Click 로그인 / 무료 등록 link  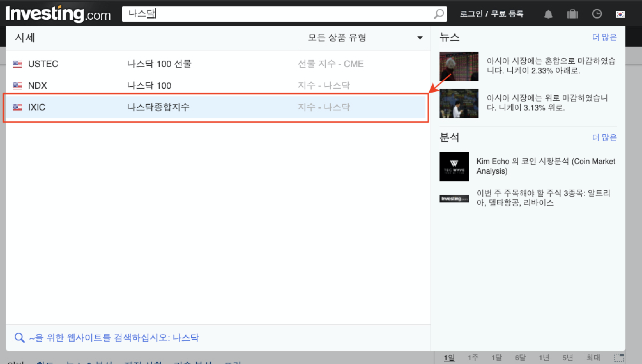point(491,14)
